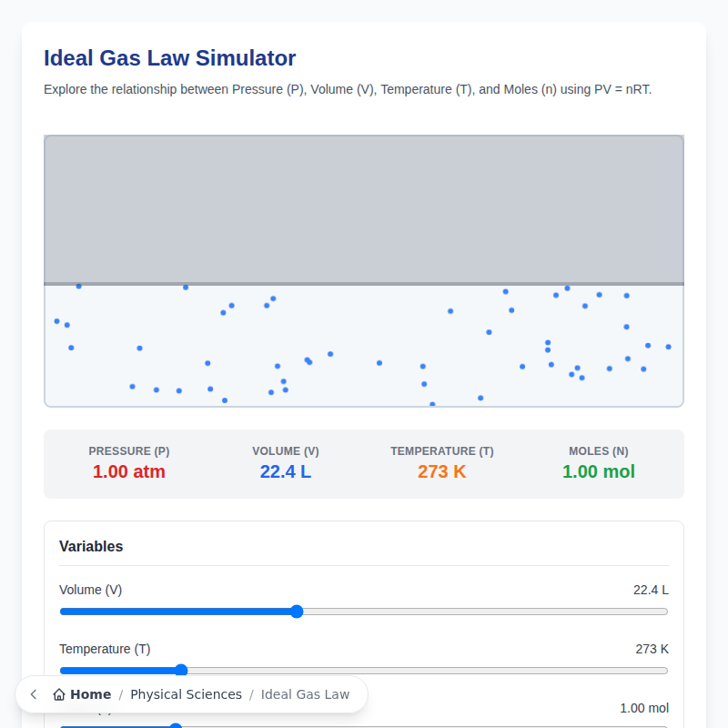Image resolution: width=728 pixels, height=728 pixels.
Task: Click the red 1.00 atm pressure readout
Action: (x=129, y=471)
